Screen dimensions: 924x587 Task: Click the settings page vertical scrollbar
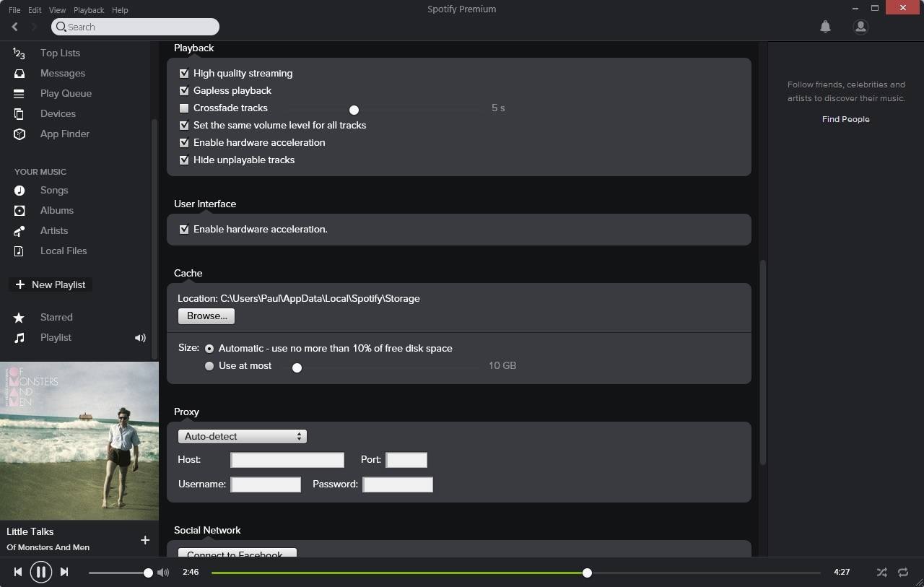[762, 362]
